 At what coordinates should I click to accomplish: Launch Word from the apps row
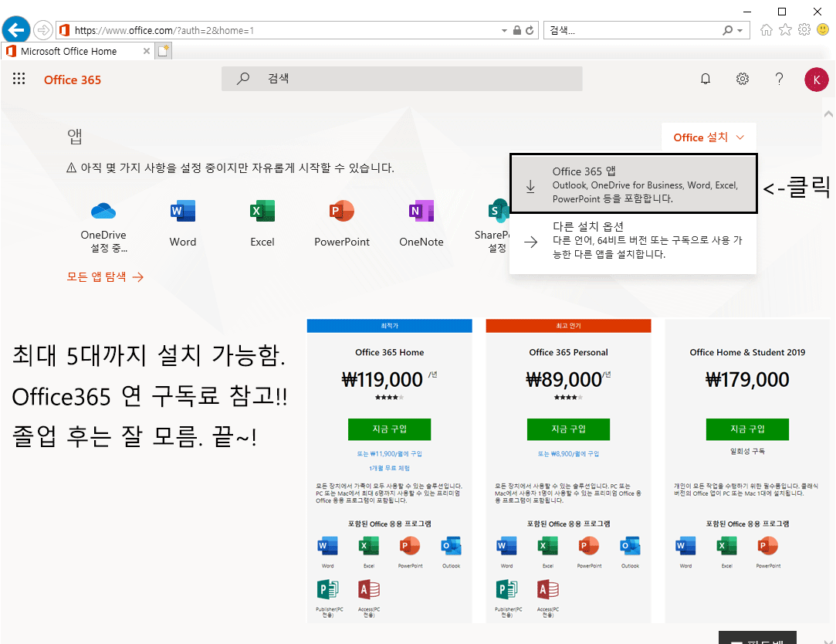pyautogui.click(x=183, y=212)
